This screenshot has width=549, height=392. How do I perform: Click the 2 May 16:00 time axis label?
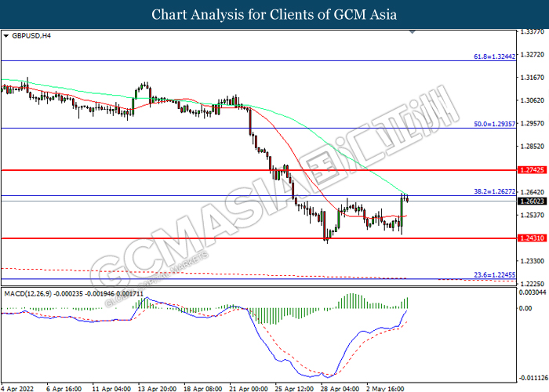tap(385, 389)
